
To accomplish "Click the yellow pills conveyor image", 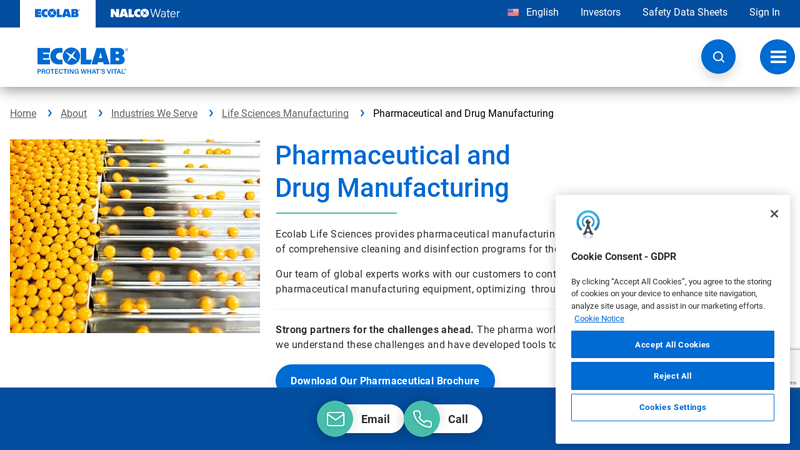I will coord(135,236).
